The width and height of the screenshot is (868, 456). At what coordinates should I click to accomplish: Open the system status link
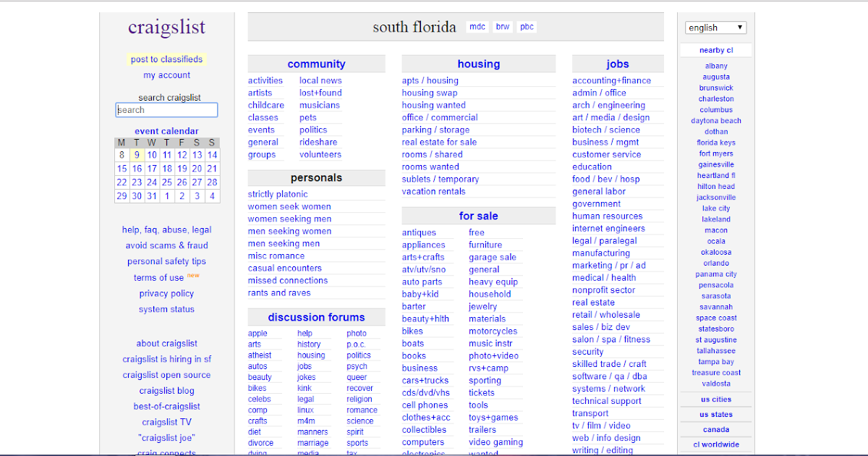pyautogui.click(x=166, y=310)
